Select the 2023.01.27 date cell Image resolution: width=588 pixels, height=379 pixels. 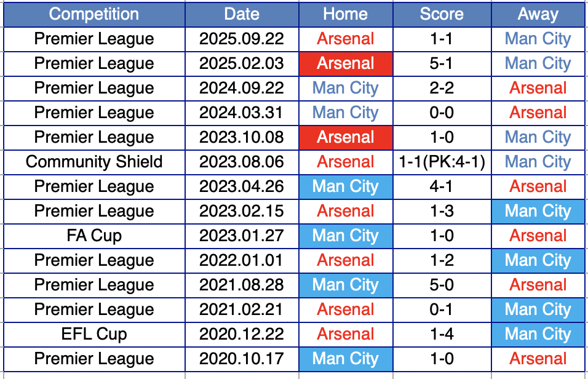[x=241, y=236]
